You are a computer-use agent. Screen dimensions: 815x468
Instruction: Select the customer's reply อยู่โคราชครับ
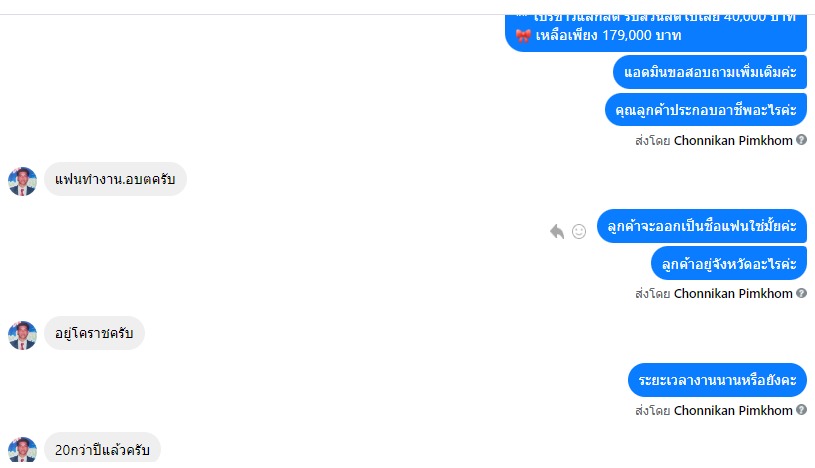94,333
